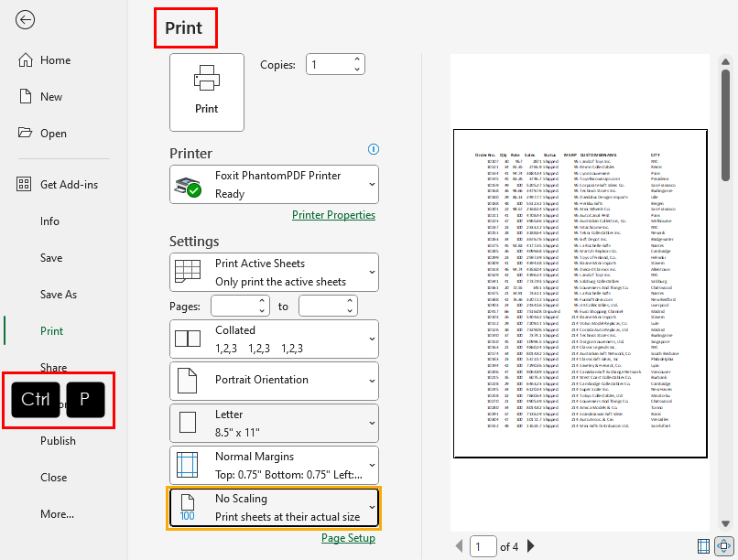Click the preview scrollbar up arrow
This screenshot has width=738, height=560.
tap(725, 61)
